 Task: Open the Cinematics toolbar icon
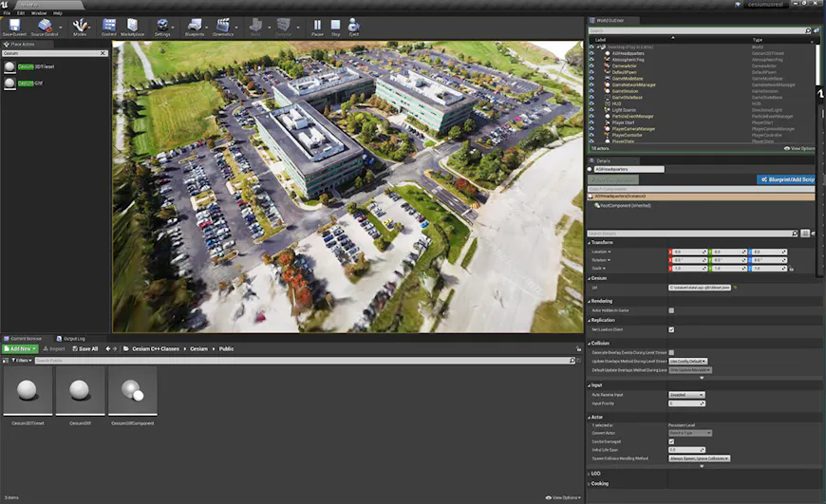click(224, 27)
